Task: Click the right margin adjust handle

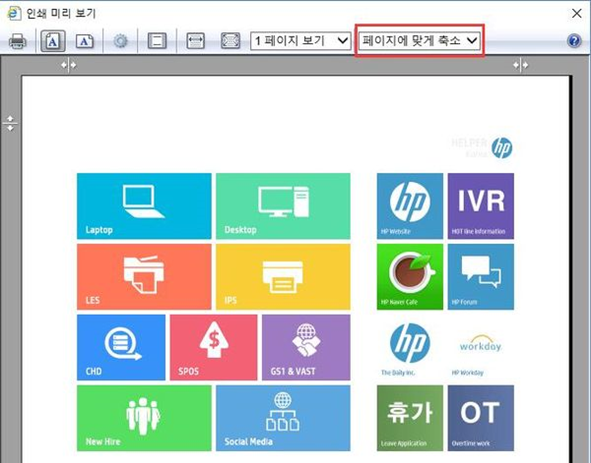Action: (521, 65)
